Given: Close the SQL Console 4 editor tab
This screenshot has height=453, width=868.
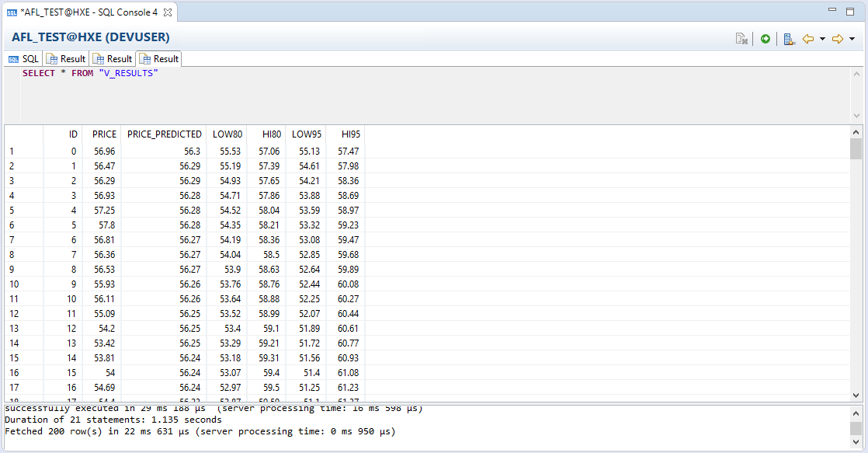Looking at the screenshot, I should (x=167, y=12).
